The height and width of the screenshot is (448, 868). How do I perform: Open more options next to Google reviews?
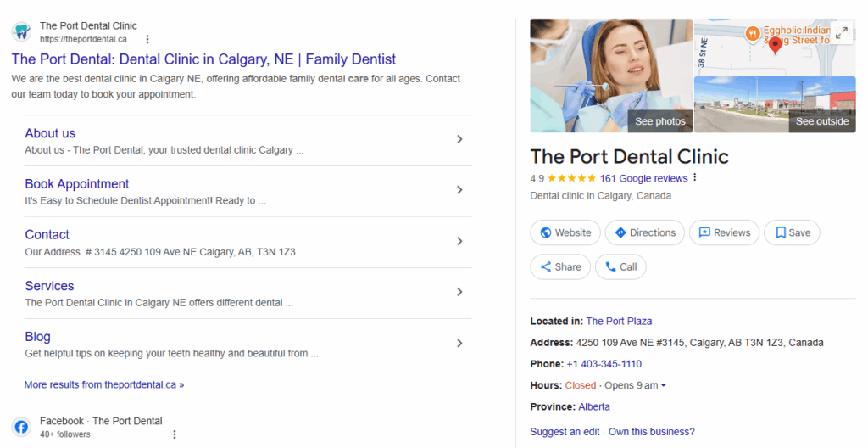(x=695, y=178)
